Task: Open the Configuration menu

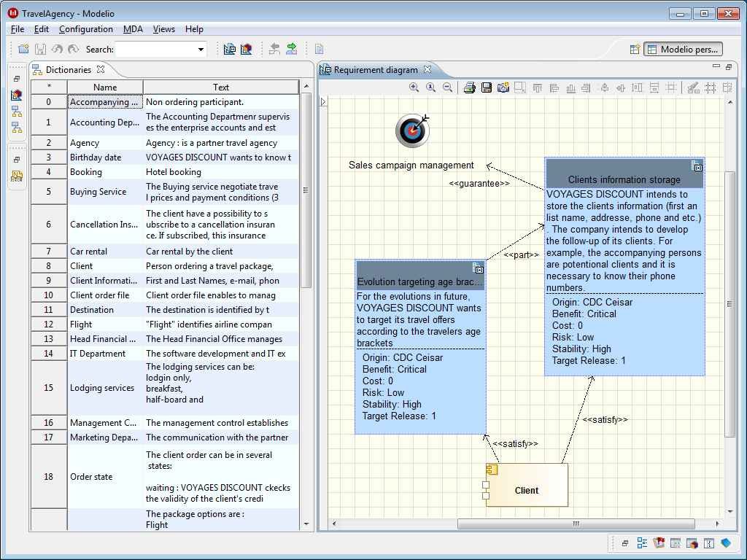Action: (85, 29)
